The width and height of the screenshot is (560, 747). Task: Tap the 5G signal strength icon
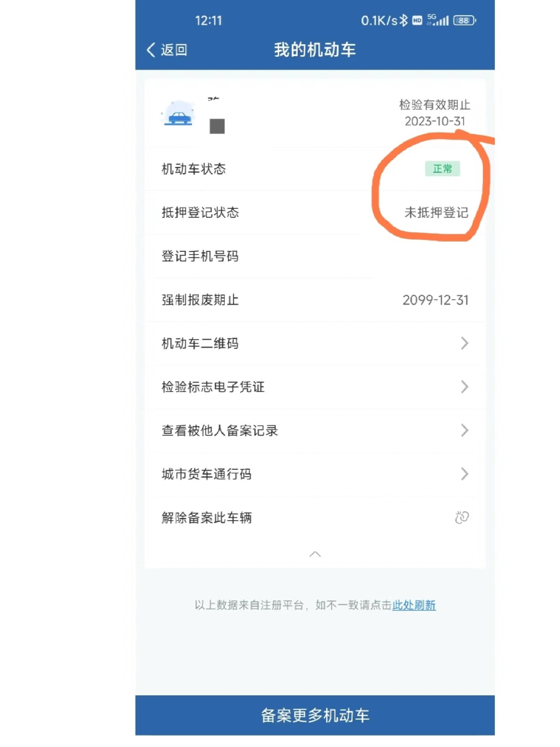pos(438,20)
